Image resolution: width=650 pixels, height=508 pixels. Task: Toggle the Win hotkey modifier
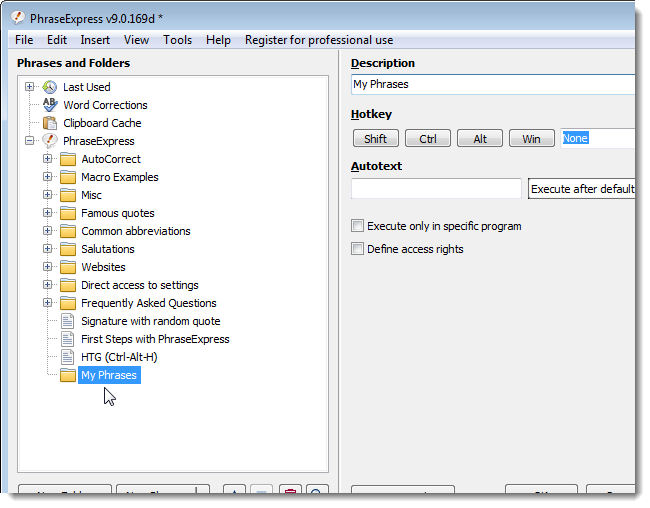pos(531,138)
